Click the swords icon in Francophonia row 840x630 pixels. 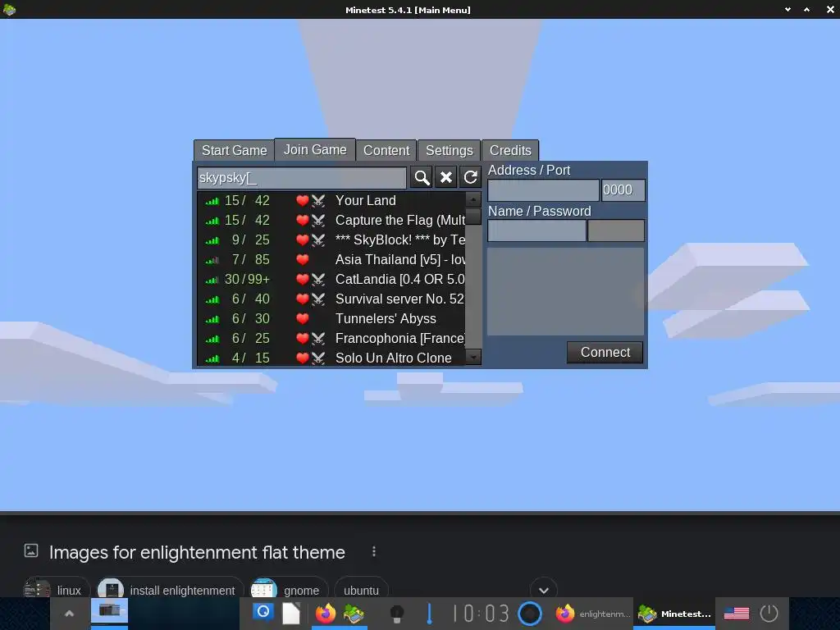coord(318,339)
